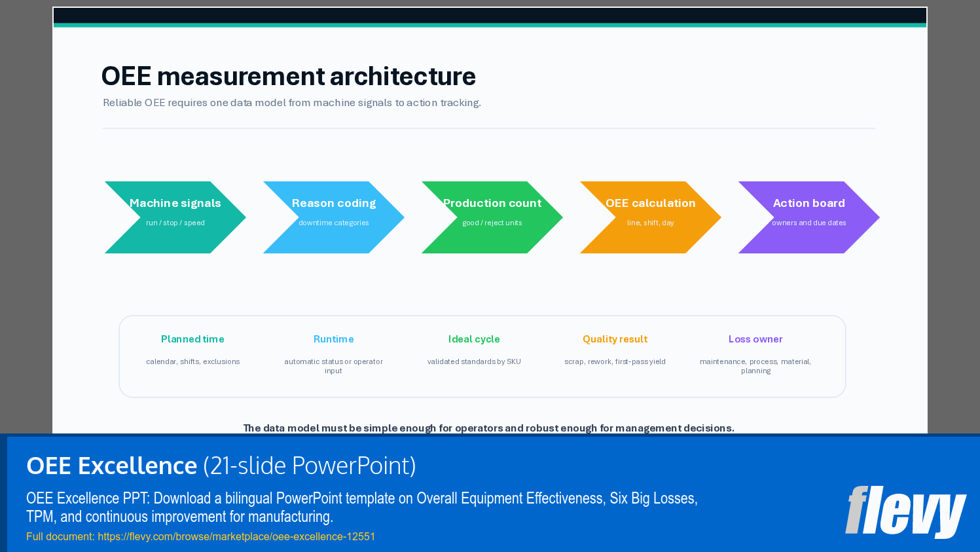Click the 'OEE Excellence (21-slide PowerPoint)' banner title
The height and width of the screenshot is (552, 980).
pos(221,466)
